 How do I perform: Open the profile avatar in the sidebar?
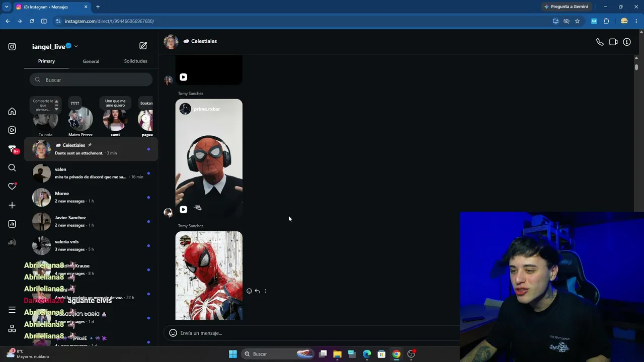[x=12, y=242]
